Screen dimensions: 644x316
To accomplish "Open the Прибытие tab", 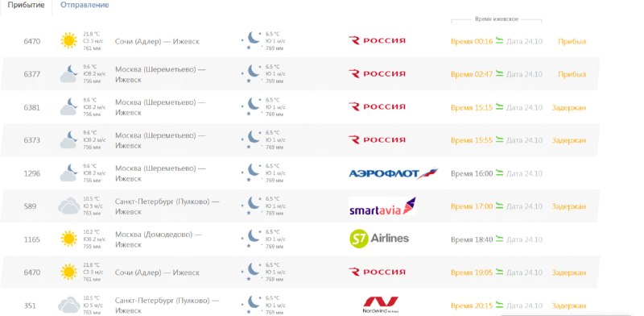I will click(26, 6).
